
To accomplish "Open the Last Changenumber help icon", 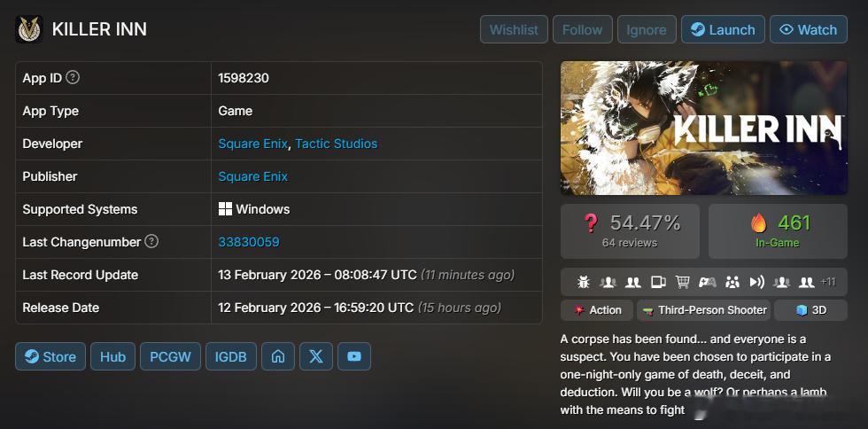I will pyautogui.click(x=151, y=242).
